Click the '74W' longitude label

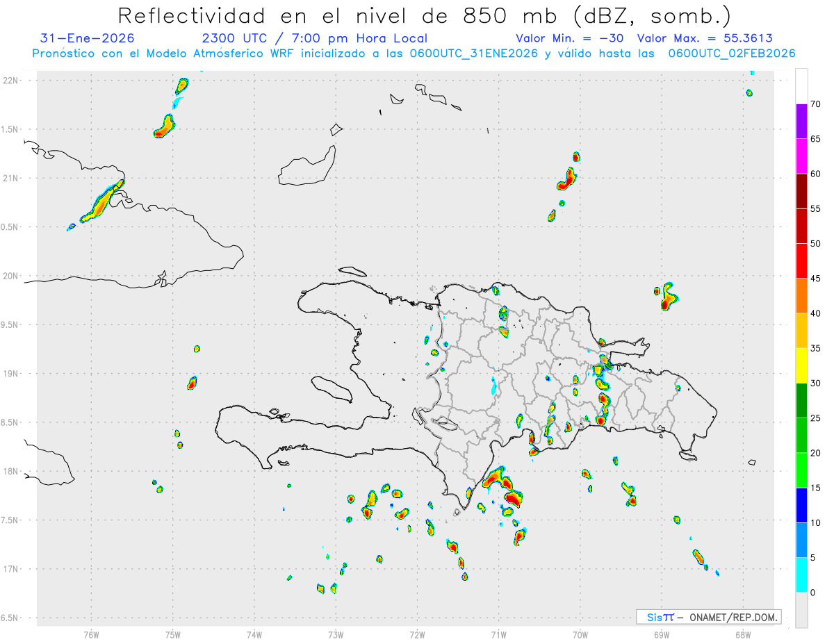coord(254,634)
